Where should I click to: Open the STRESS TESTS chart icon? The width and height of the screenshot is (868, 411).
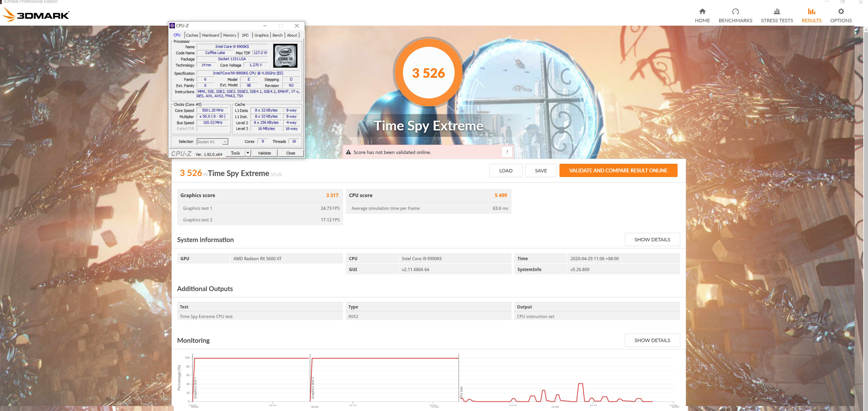(777, 11)
